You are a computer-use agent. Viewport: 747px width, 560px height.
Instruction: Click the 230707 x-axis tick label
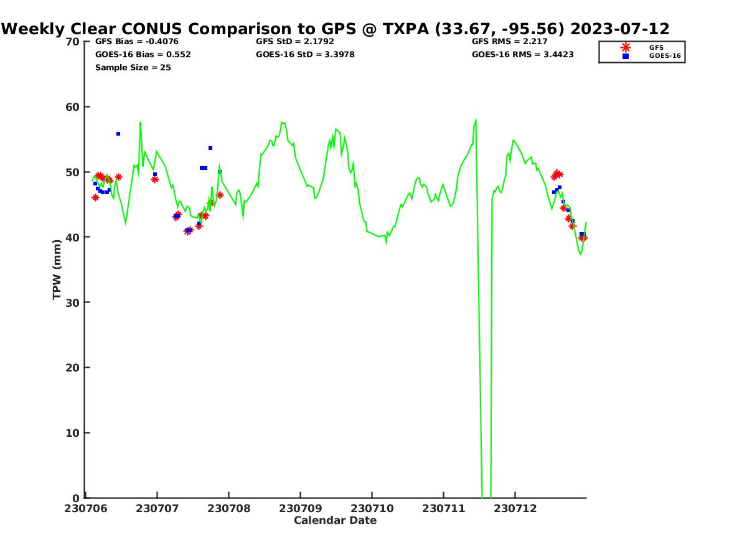pyautogui.click(x=157, y=508)
